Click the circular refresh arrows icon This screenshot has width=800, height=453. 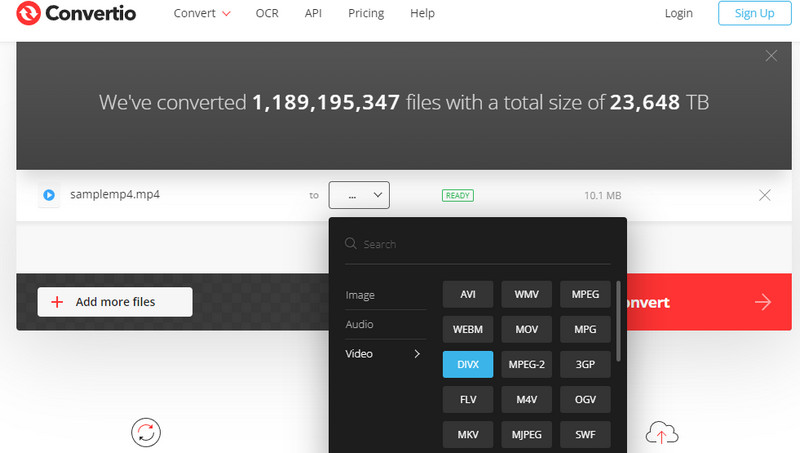[146, 433]
